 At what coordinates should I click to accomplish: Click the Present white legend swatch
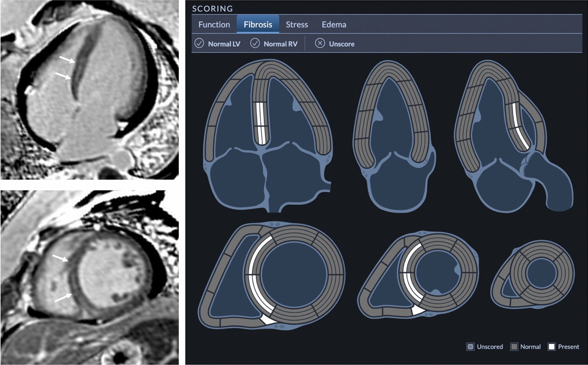[x=551, y=347]
